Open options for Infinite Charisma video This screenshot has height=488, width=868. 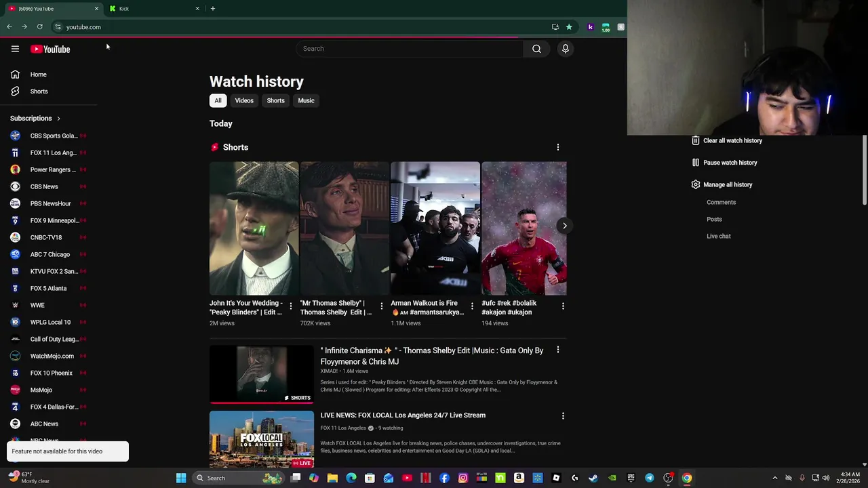point(558,350)
